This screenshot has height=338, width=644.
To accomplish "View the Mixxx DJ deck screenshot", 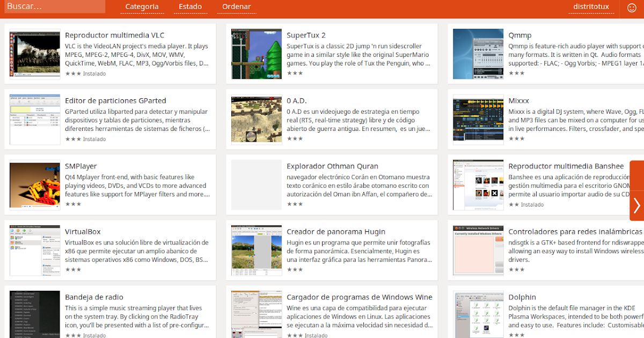I will 478,119.
